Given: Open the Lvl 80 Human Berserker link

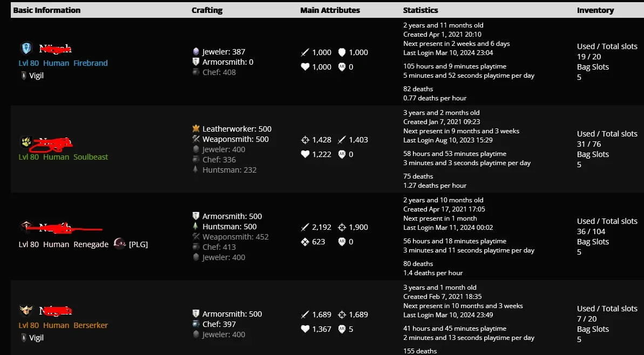Looking at the screenshot, I should pyautogui.click(x=63, y=325).
